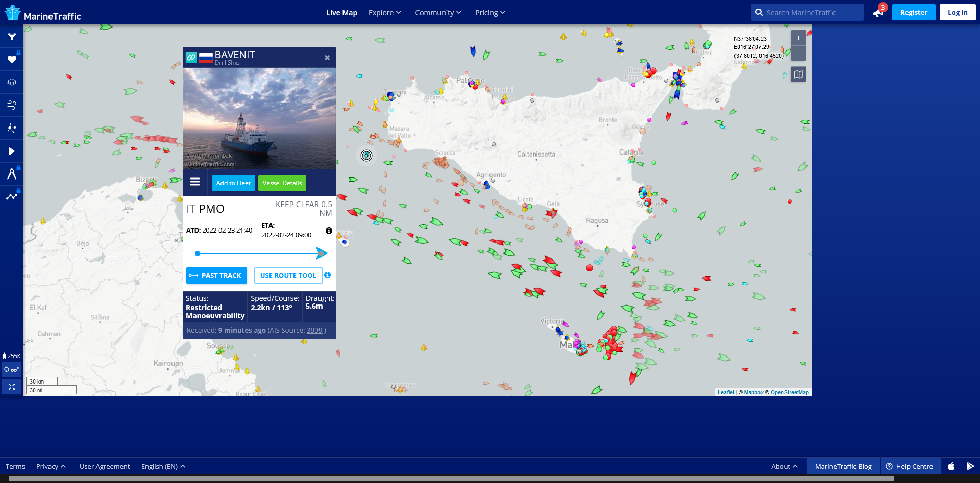Expand the Explore menu

point(385,13)
